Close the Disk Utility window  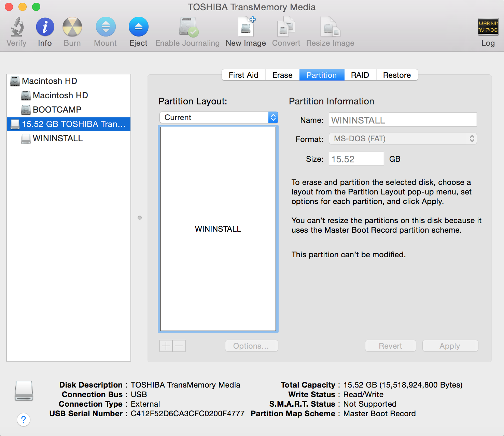click(x=9, y=7)
